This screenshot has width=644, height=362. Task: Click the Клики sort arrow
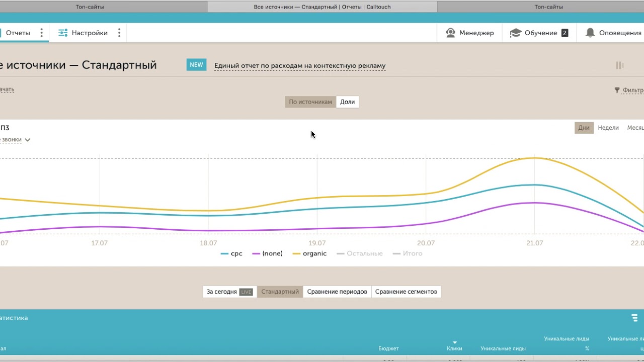pyautogui.click(x=455, y=343)
